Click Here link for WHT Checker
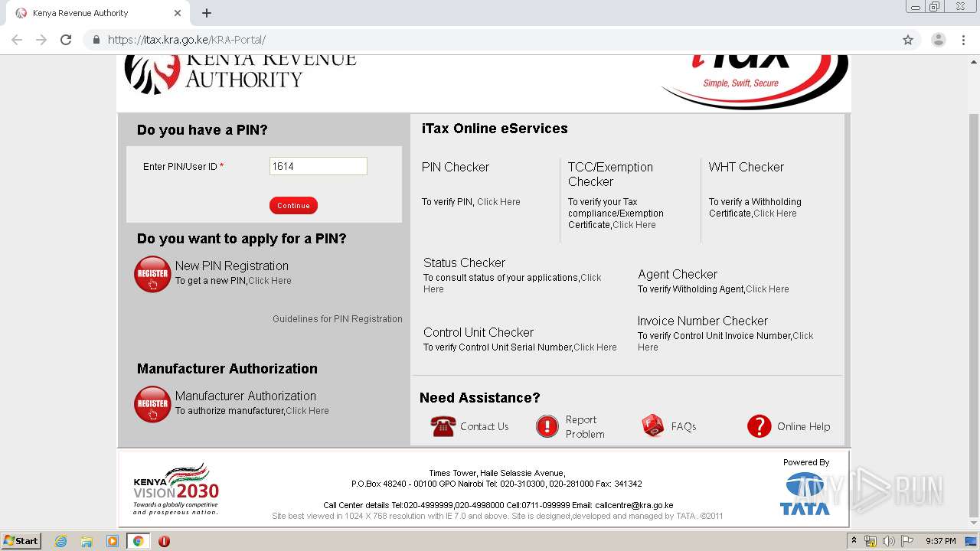This screenshot has height=551, width=980. 775,214
